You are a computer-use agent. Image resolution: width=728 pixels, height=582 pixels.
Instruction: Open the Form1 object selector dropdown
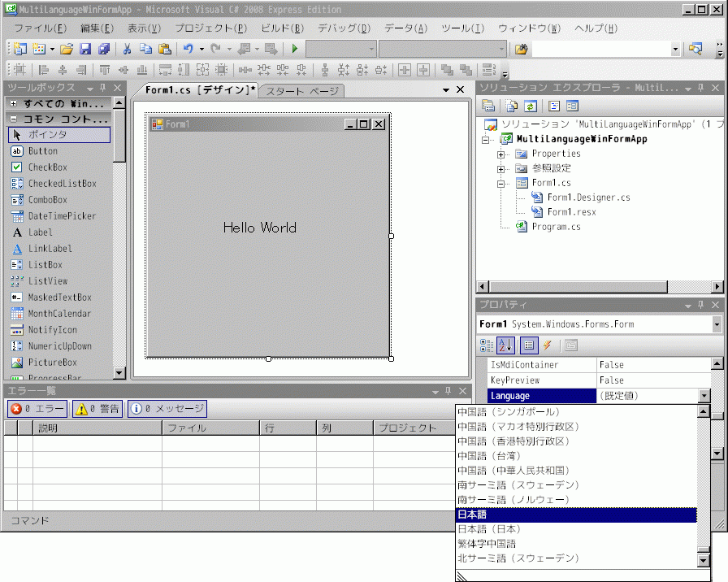click(717, 324)
